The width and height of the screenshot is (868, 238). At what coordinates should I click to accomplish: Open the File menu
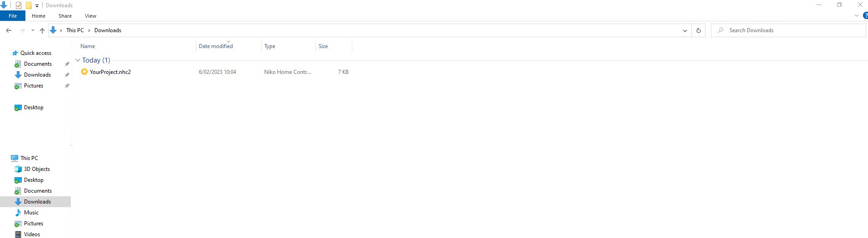coord(13,16)
